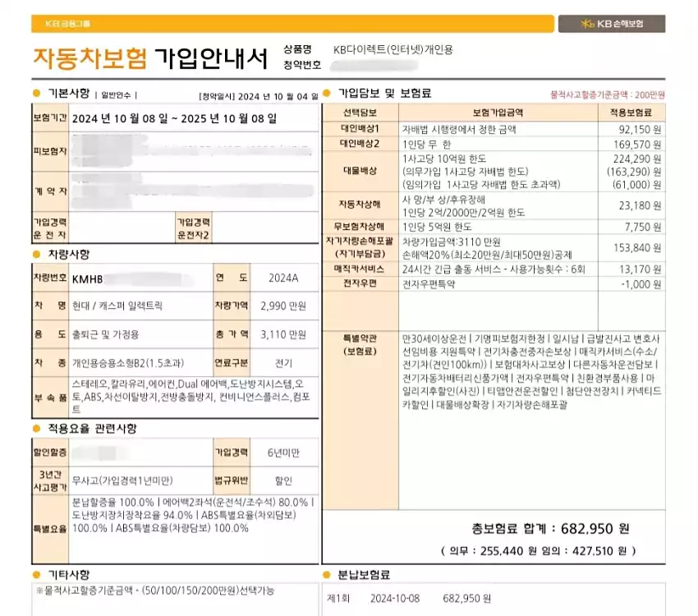698x616 pixels.
Task: Click the KB손해보험 logo badge
Action: (x=612, y=24)
